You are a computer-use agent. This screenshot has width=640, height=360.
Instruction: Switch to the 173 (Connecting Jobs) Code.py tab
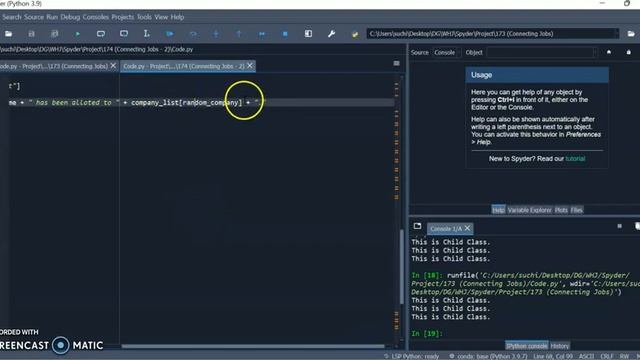pyautogui.click(x=54, y=66)
